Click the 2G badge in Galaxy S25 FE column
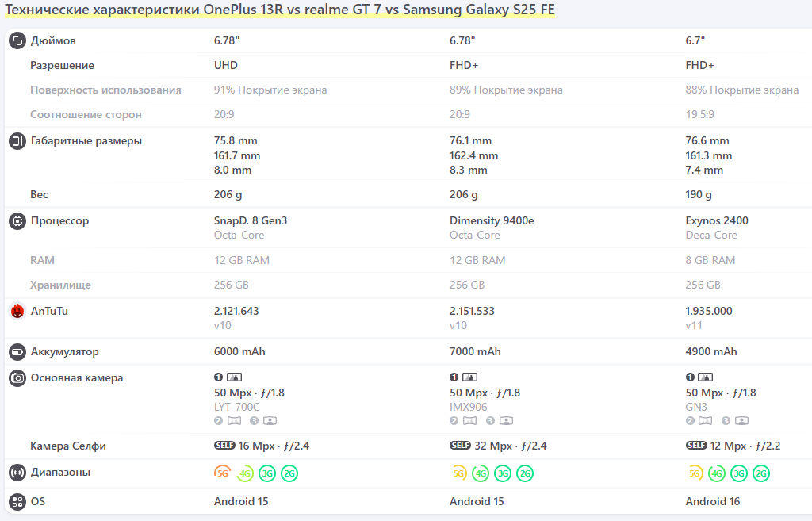The width and height of the screenshot is (812, 521). (761, 473)
